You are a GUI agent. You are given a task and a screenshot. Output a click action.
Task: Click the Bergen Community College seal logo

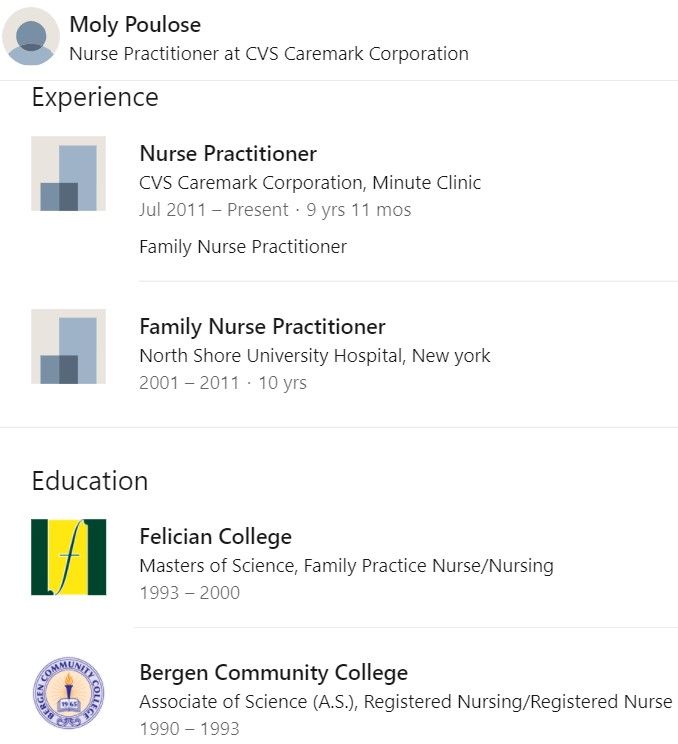[68, 693]
